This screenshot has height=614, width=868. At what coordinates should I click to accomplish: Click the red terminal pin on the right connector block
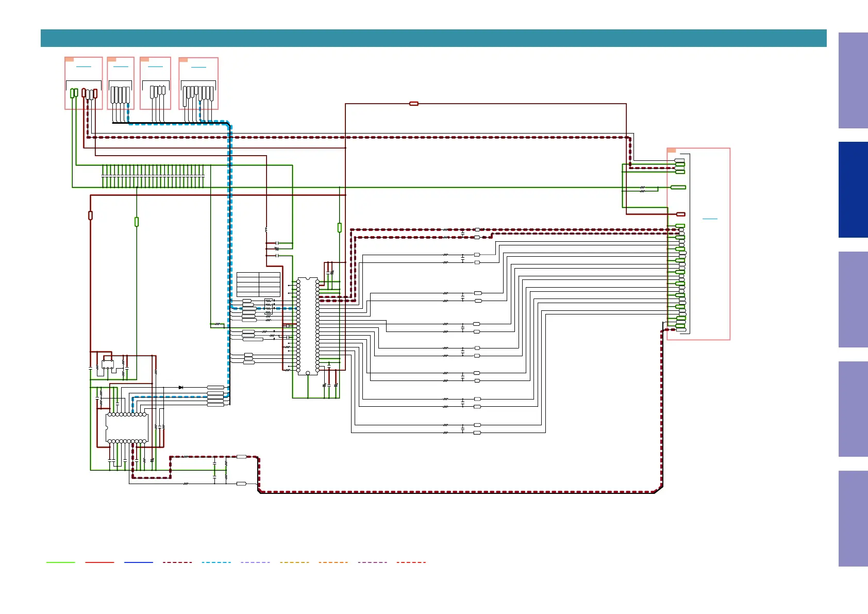tap(680, 214)
